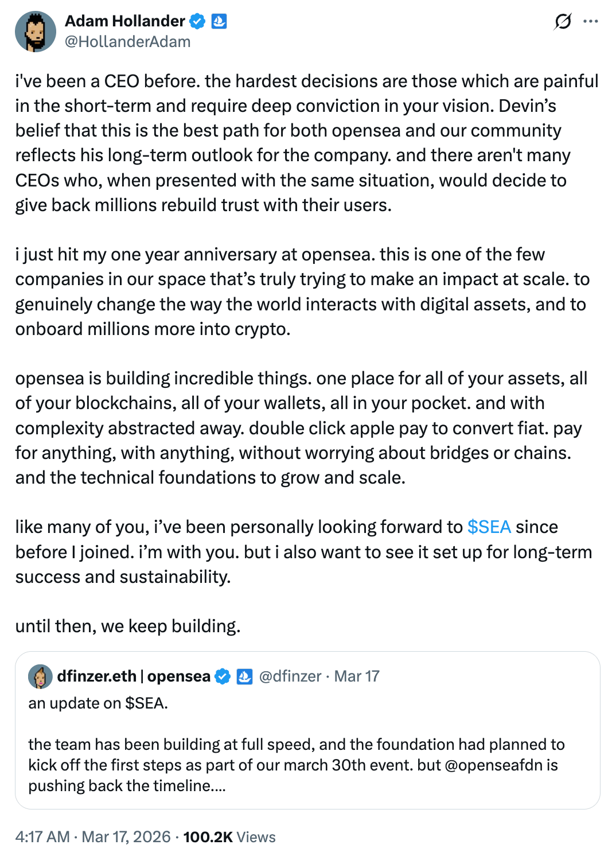The height and width of the screenshot is (864, 616).
Task: Click the OpenSea badge before @dfinzer
Action: tap(245, 677)
